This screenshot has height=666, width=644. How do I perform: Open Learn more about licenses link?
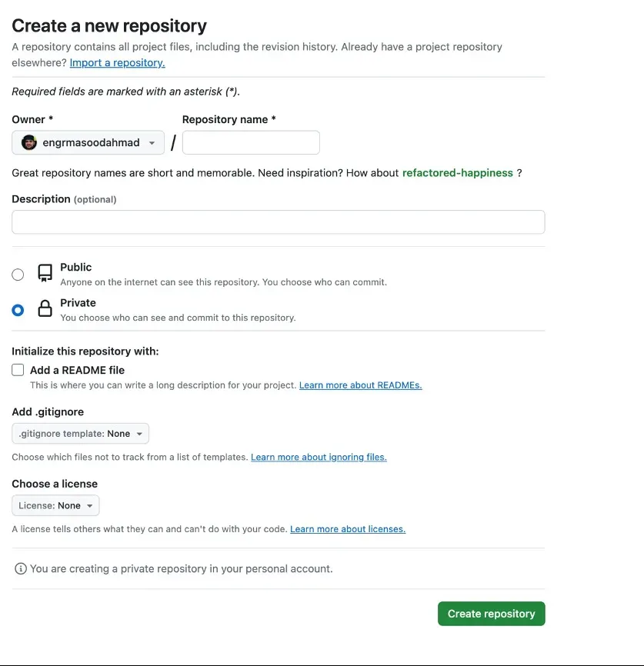348,529
